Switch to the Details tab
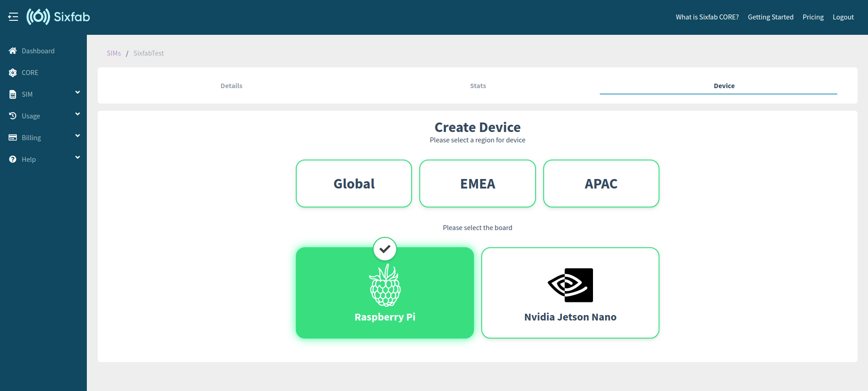 click(x=232, y=85)
